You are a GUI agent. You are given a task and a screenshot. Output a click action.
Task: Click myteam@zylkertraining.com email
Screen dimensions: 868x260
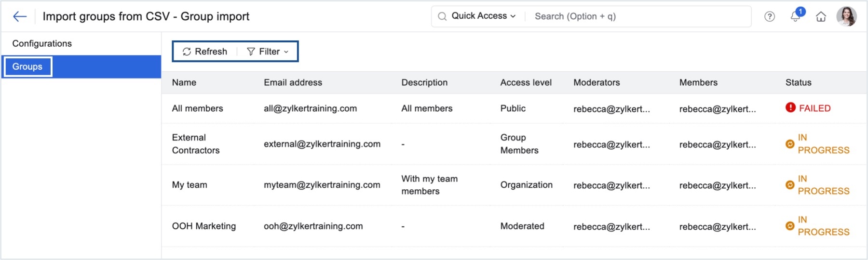point(322,185)
